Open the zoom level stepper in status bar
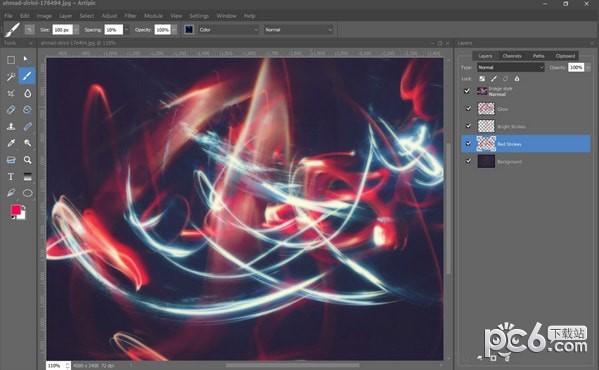Viewport: 599px width, 370px height. [x=68, y=365]
